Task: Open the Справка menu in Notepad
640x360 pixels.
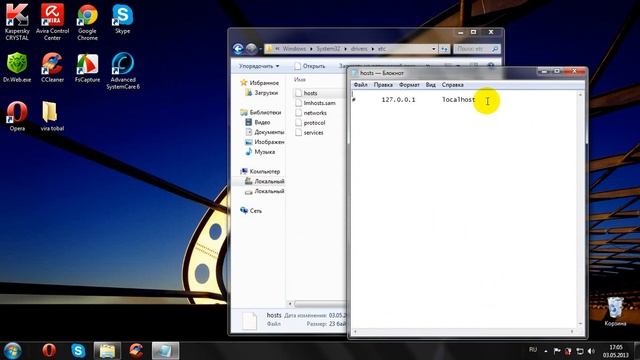Action: (453, 85)
